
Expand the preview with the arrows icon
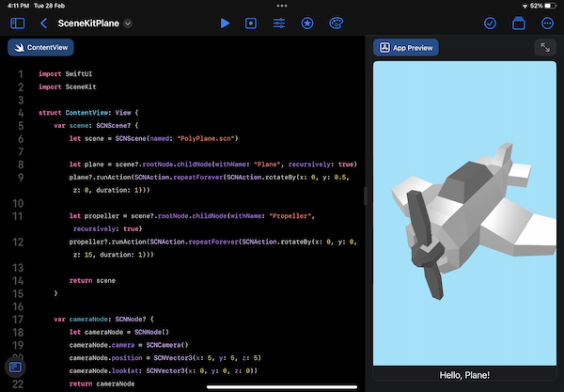pos(545,47)
